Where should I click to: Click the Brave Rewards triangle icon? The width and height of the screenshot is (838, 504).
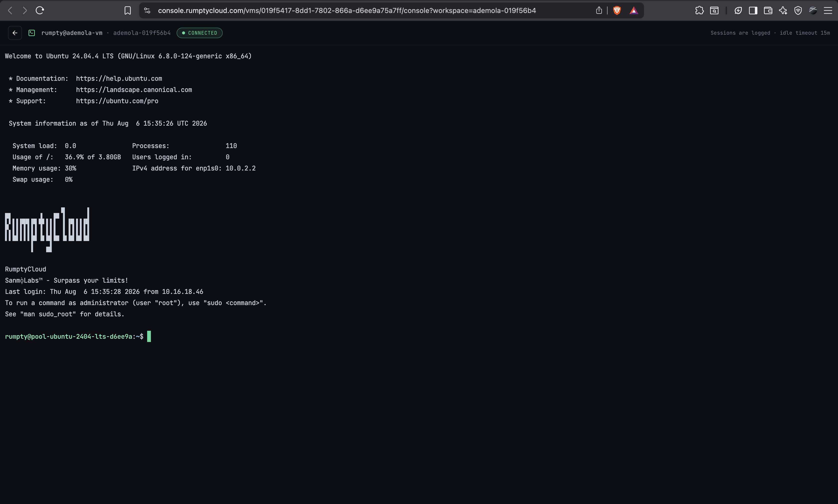point(634,10)
